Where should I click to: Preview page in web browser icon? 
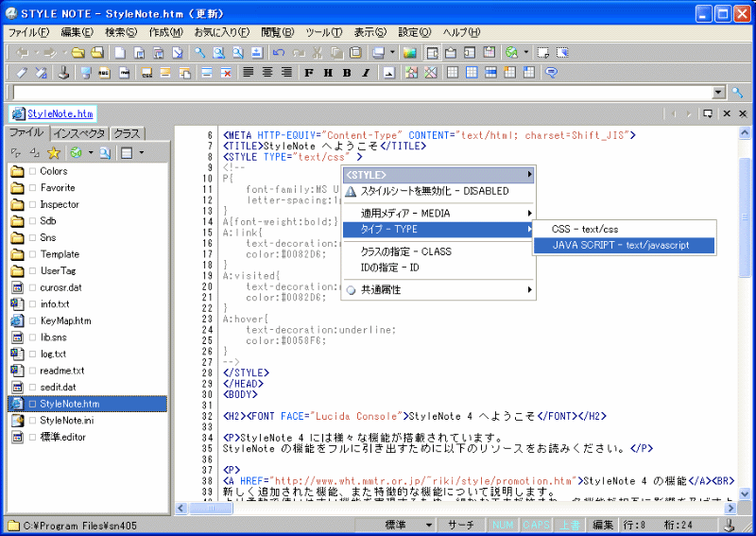[512, 53]
